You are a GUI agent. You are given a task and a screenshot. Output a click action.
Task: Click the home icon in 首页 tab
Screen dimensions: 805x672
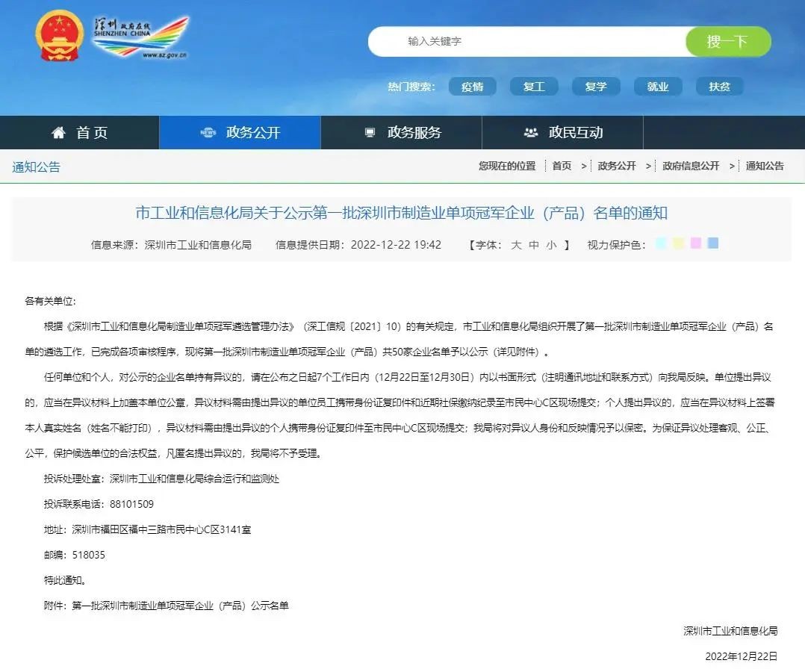[58, 133]
